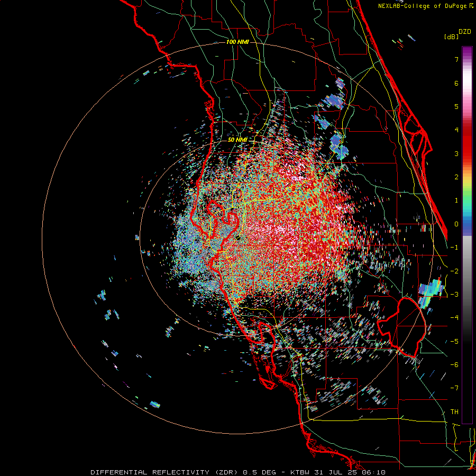The width and height of the screenshot is (476, 476).
Task: Click the "[dB]" unit label
Action: click(452, 36)
